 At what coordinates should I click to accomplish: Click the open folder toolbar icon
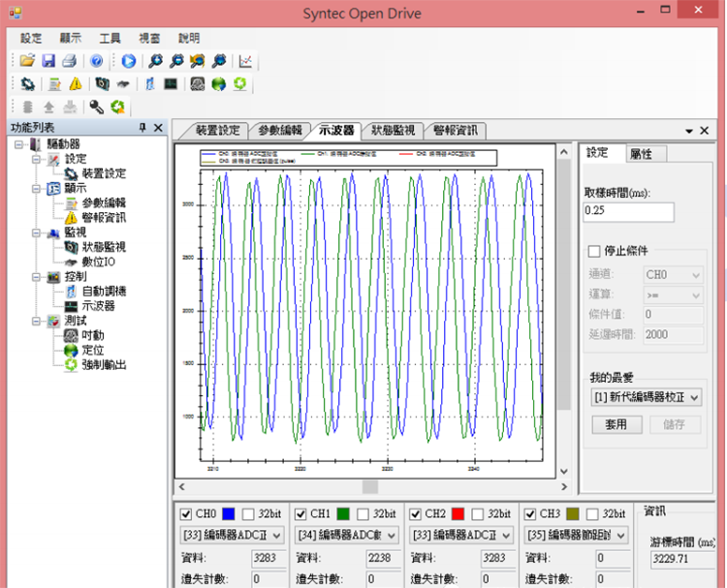pos(27,61)
